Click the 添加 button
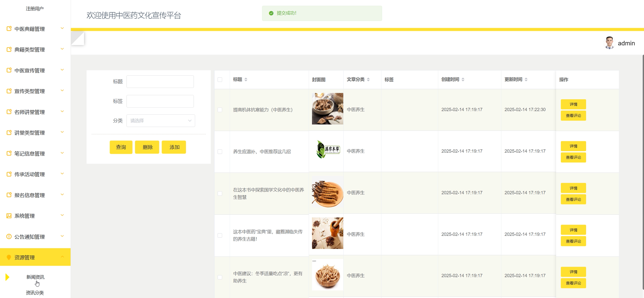This screenshot has width=644, height=298. (174, 147)
